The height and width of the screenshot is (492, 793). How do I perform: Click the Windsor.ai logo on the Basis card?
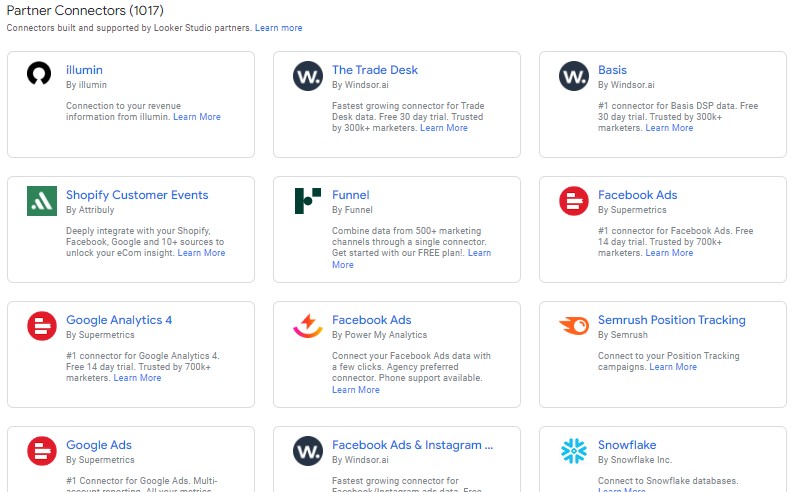click(574, 76)
